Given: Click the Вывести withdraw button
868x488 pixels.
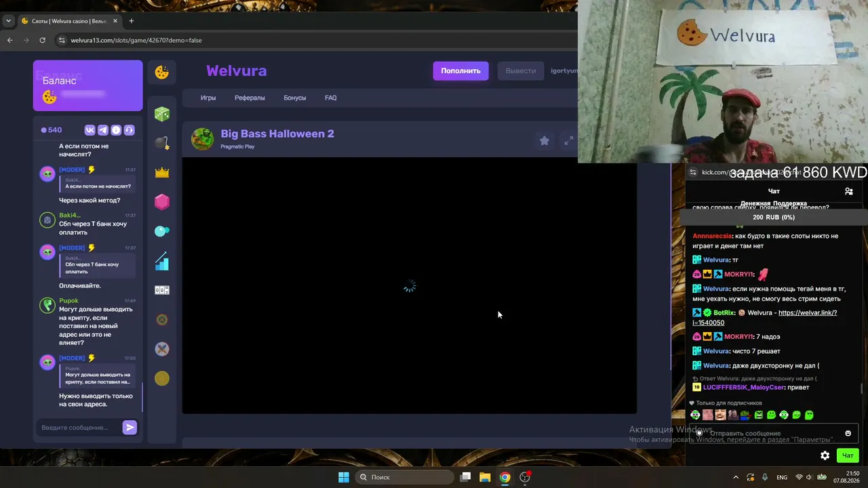Looking at the screenshot, I should (520, 70).
